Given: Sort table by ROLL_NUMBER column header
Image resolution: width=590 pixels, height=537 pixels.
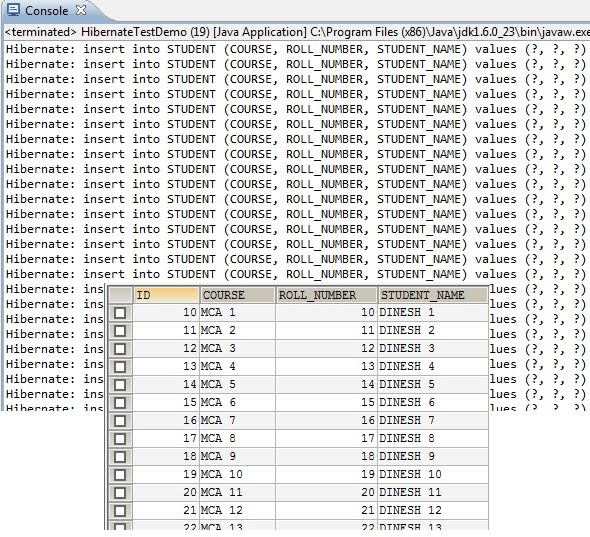Looking at the screenshot, I should [326, 295].
